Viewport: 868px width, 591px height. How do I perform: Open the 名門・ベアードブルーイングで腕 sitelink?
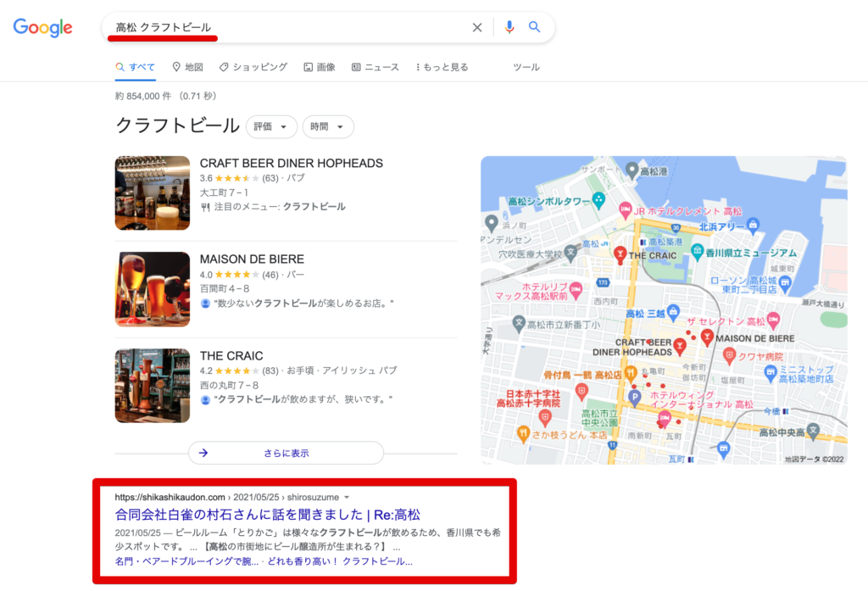click(x=186, y=561)
